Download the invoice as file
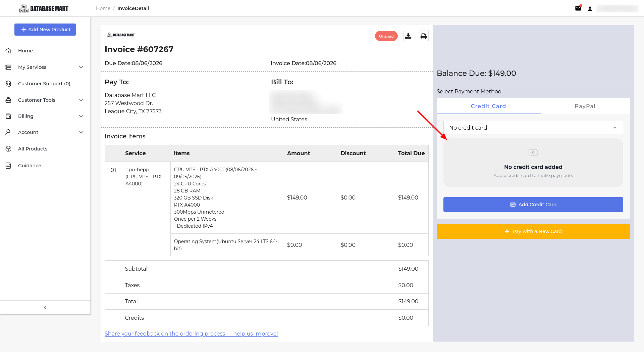 click(x=408, y=36)
